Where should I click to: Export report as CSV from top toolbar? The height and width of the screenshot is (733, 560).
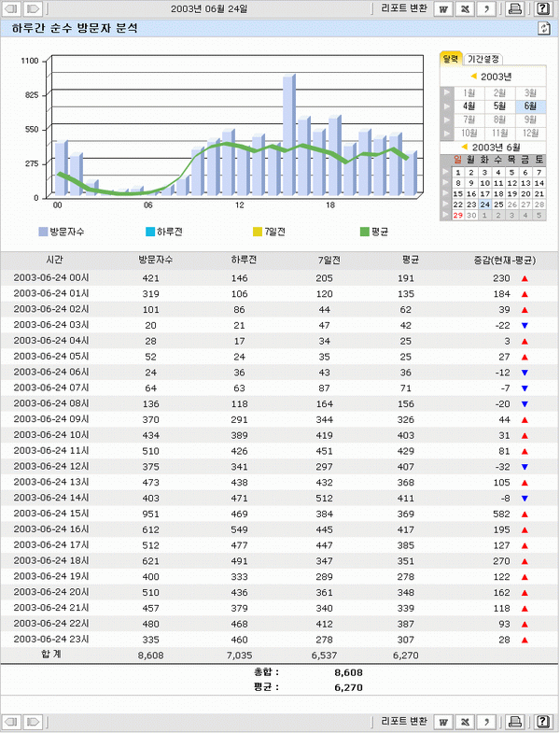(486, 9)
